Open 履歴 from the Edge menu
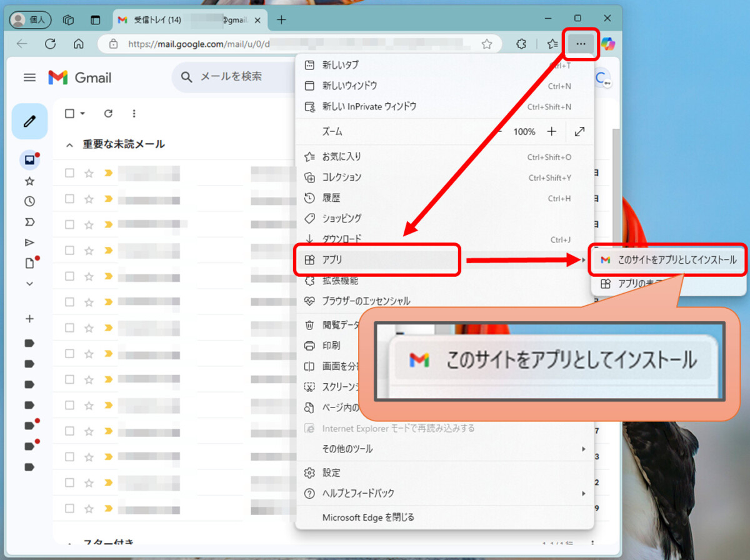 (444, 198)
